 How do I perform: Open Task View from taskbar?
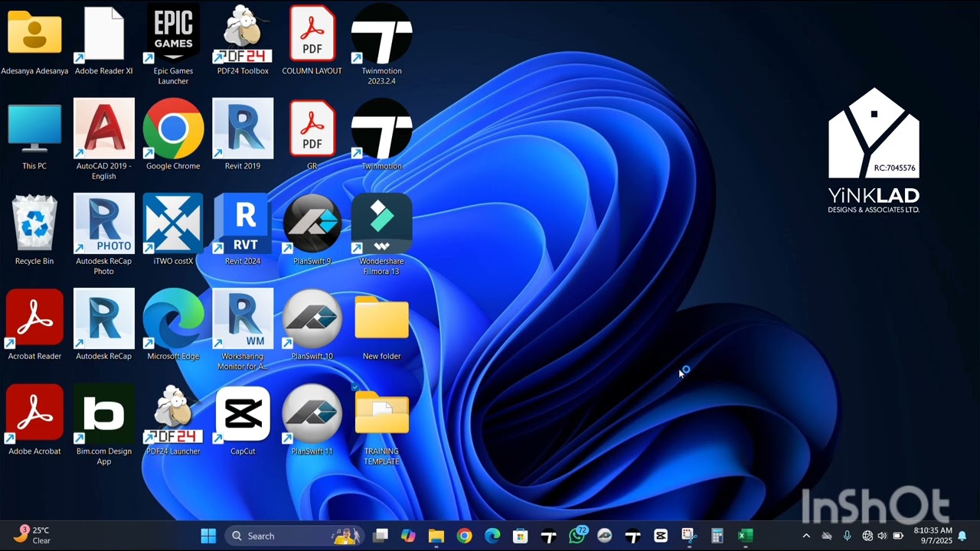381,536
